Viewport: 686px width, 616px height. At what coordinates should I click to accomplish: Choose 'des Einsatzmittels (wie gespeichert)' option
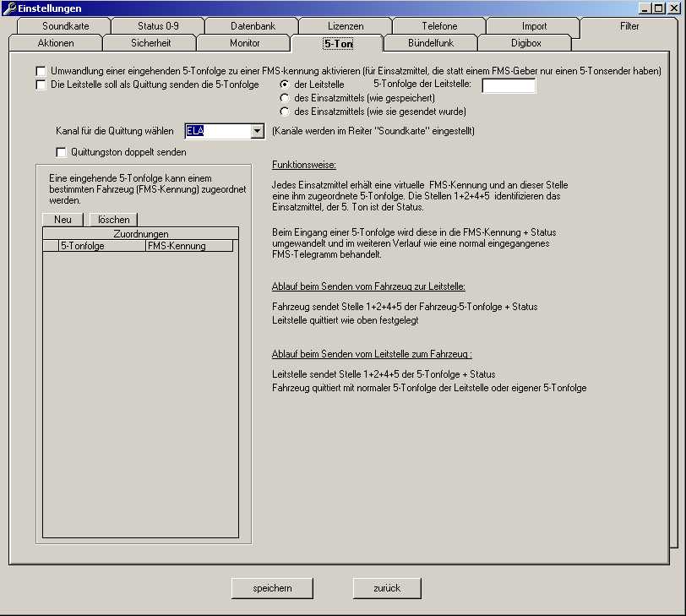[285, 98]
